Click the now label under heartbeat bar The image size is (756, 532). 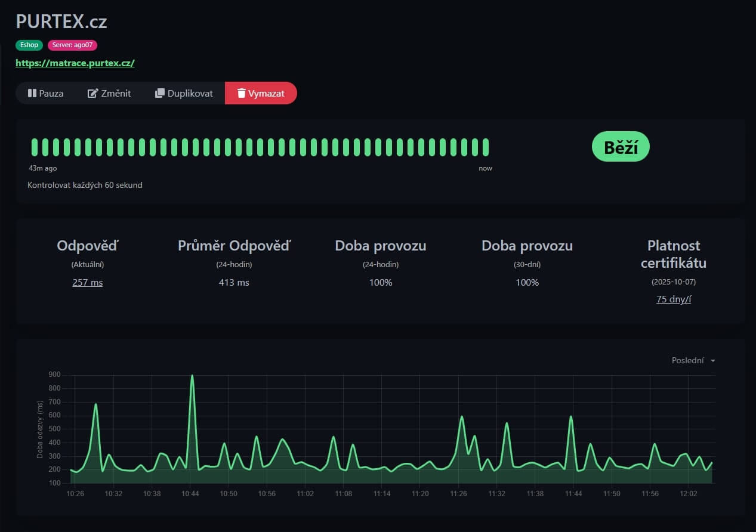(x=486, y=168)
